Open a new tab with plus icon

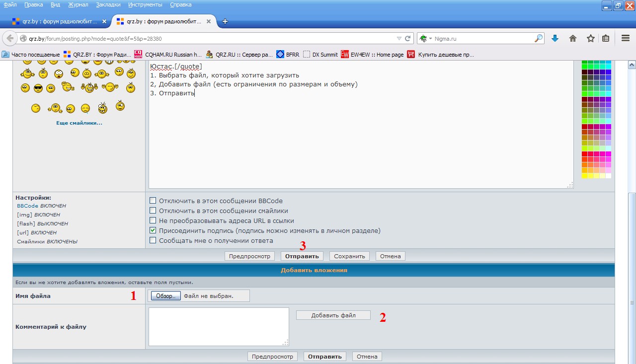point(225,21)
